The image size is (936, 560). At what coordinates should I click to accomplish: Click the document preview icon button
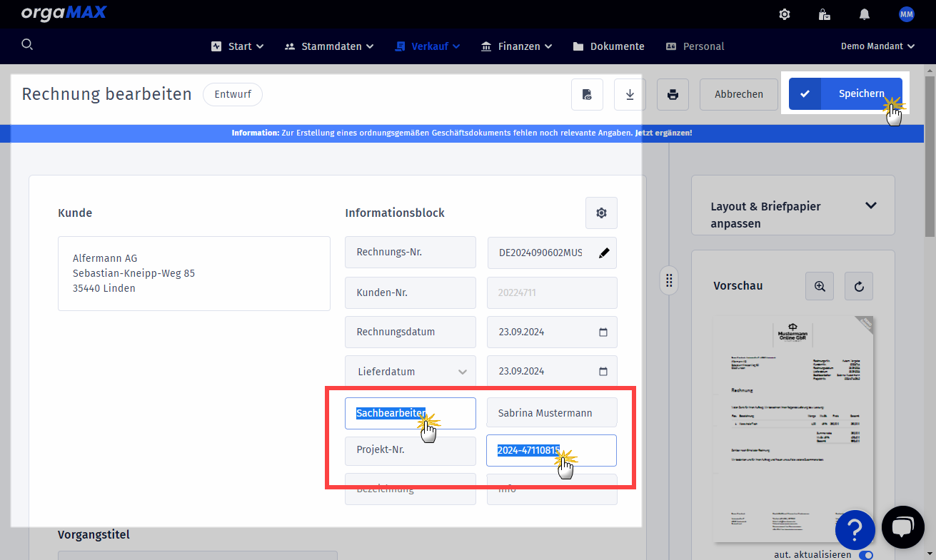point(587,94)
